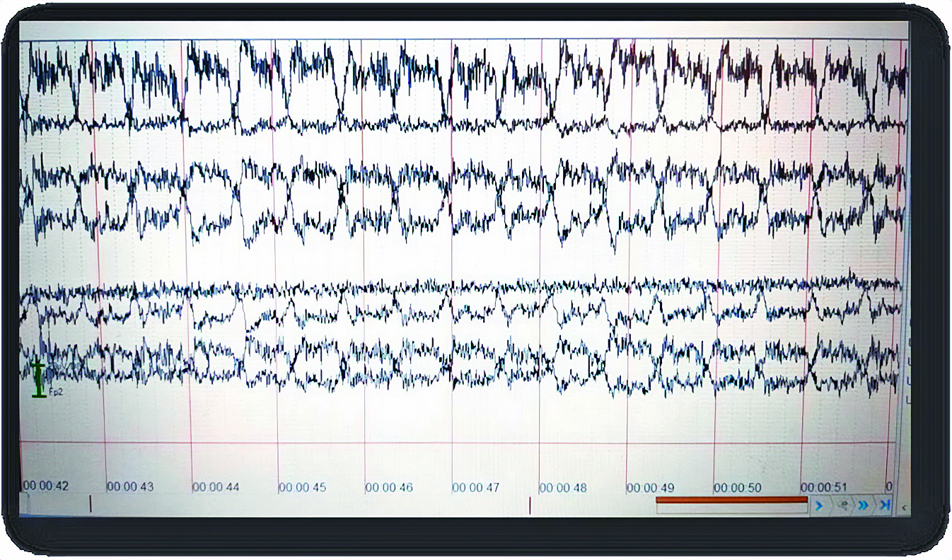This screenshot has height=560, width=952.
Task: Click the magenta marker on bottom strip
Action: (530, 504)
